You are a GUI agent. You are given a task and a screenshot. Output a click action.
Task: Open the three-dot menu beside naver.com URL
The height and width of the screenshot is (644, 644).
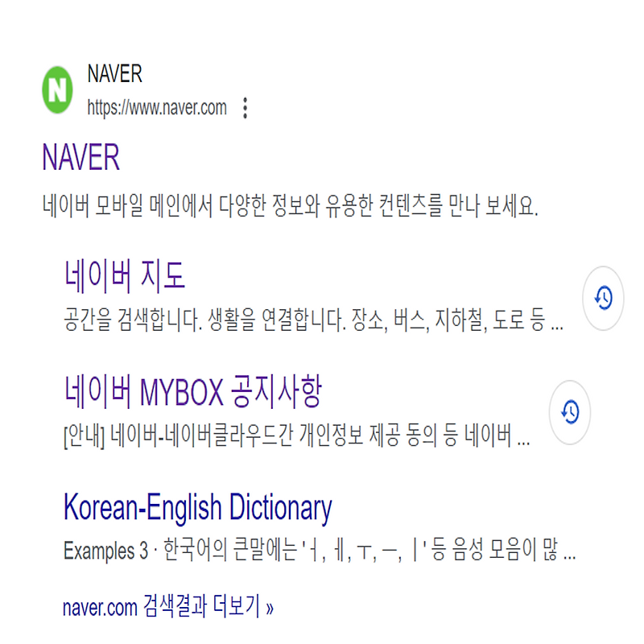tap(246, 108)
